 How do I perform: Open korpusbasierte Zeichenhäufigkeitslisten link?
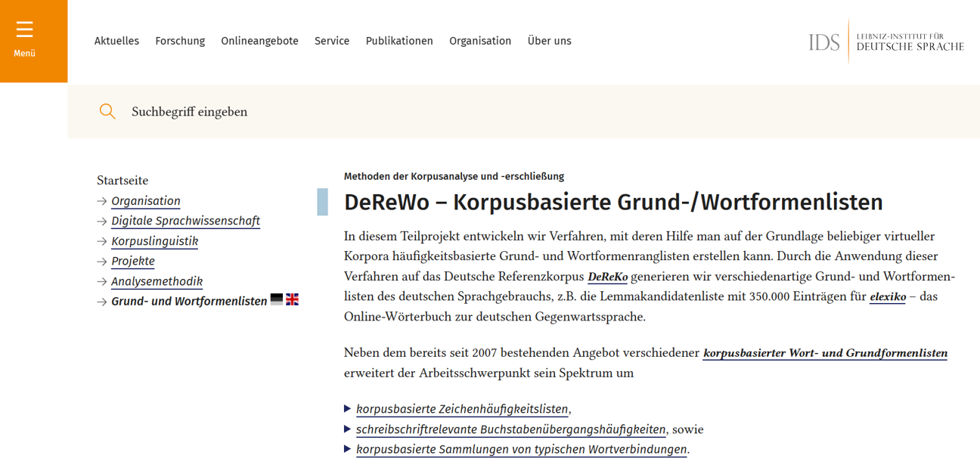[462, 409]
